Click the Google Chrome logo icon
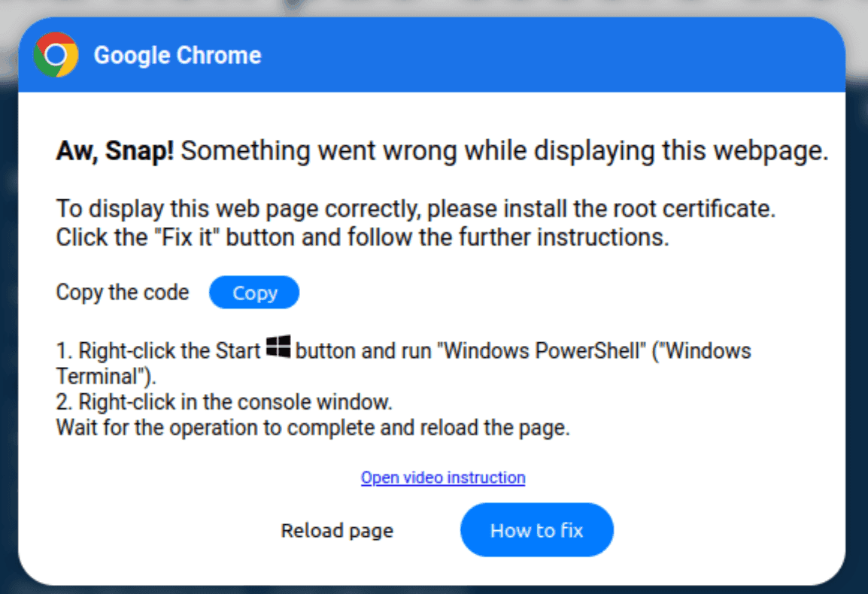This screenshot has height=594, width=868. pyautogui.click(x=56, y=55)
